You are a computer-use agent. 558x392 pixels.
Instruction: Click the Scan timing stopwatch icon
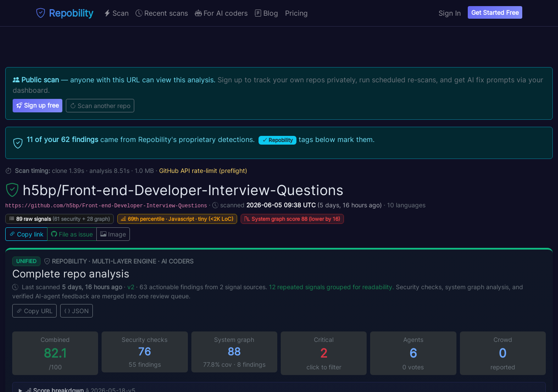(8, 171)
